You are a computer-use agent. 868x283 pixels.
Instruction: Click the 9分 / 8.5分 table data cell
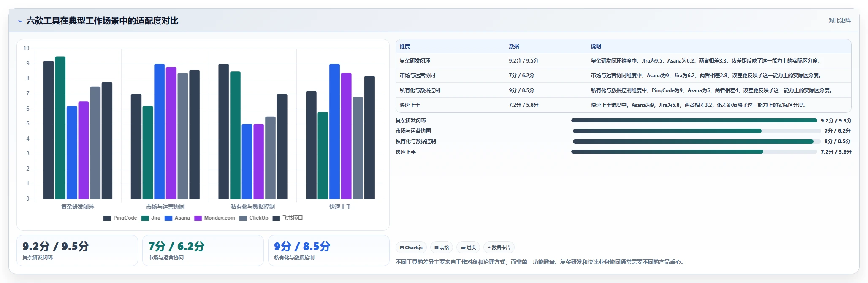tap(546, 90)
